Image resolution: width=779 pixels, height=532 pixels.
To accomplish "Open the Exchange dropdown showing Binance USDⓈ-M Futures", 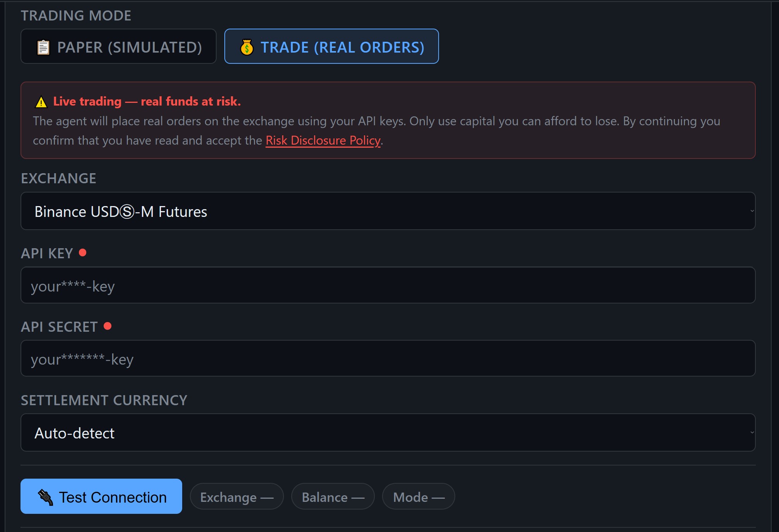I will tap(387, 211).
